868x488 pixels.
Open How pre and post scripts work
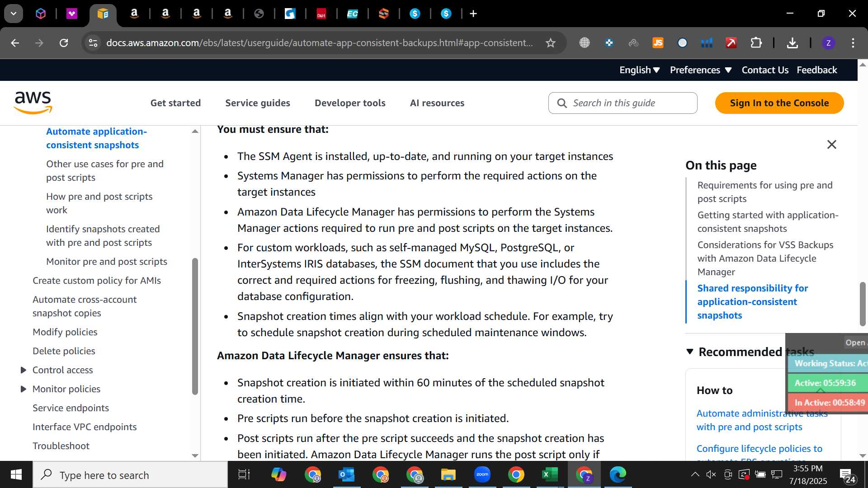click(99, 203)
